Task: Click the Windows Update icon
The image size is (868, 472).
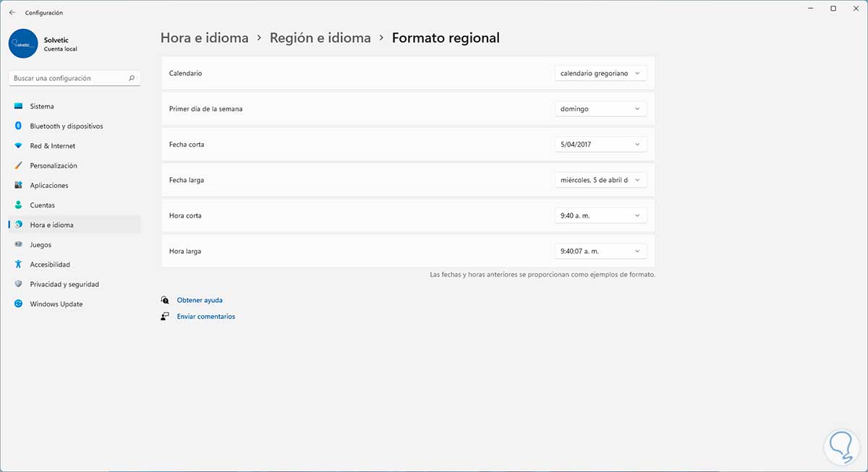Action: point(19,304)
